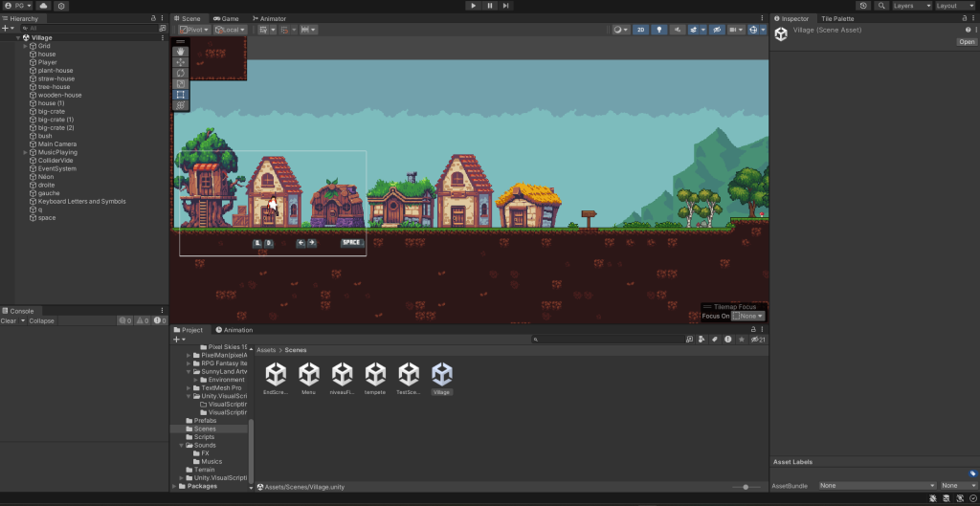Select the Rect tool in Scene overlay
The width and height of the screenshot is (980, 506).
(x=180, y=95)
